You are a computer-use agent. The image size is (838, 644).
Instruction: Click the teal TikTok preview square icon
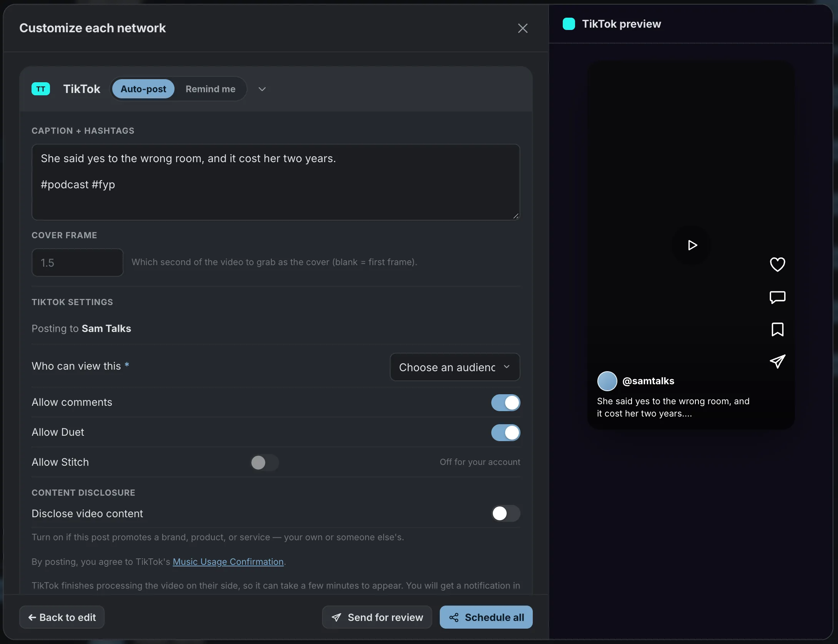569,24
